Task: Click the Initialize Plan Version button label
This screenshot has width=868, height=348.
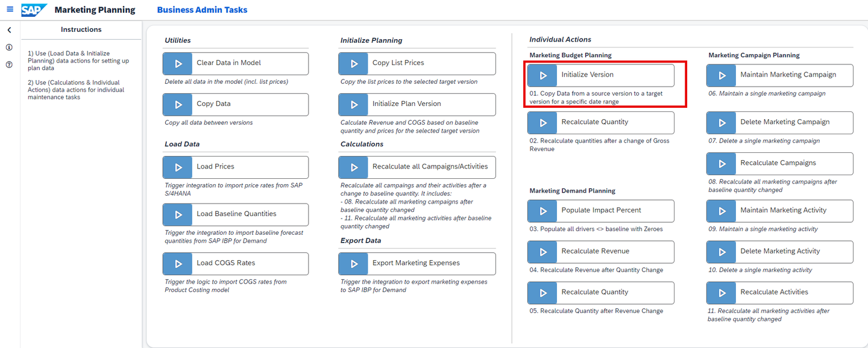Action: click(x=407, y=104)
